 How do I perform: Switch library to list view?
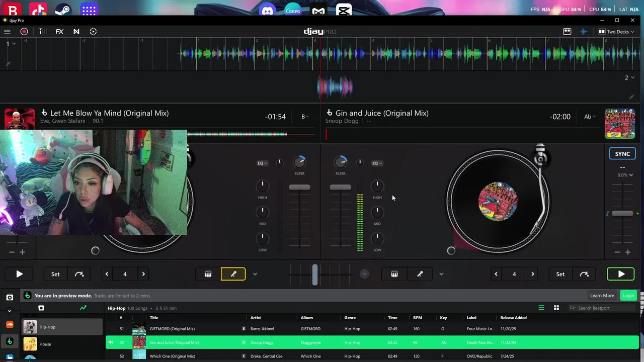[x=541, y=308]
